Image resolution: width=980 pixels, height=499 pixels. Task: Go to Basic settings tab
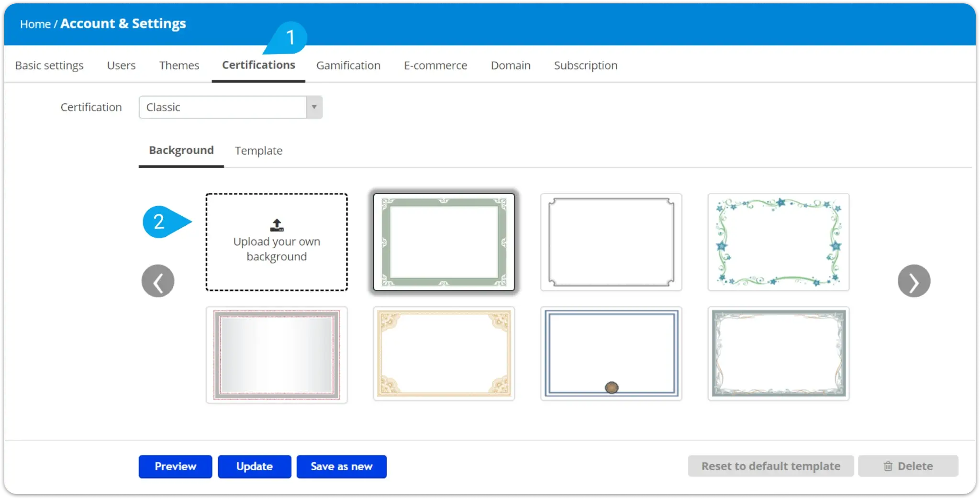point(49,66)
